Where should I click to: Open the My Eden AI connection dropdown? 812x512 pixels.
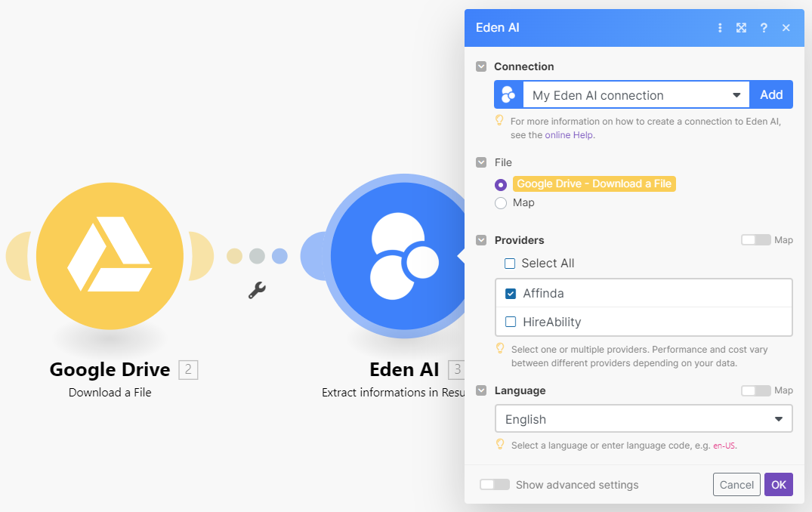(637, 94)
